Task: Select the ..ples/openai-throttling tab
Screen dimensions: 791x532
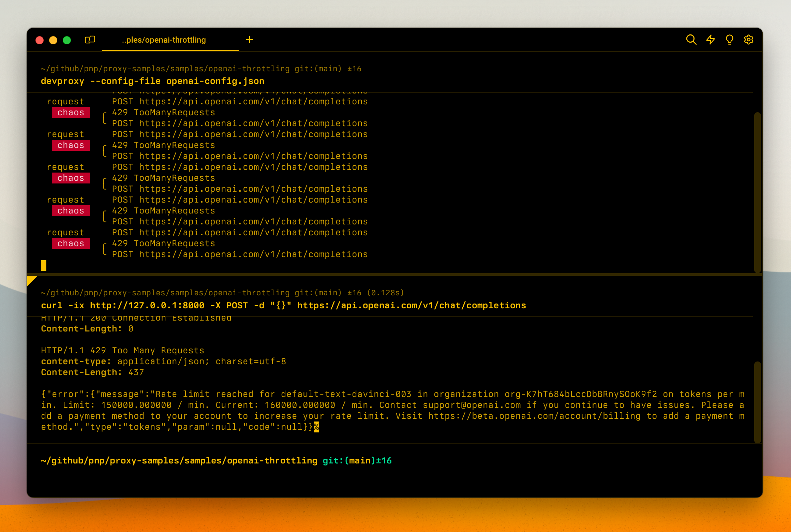Action: coord(164,40)
